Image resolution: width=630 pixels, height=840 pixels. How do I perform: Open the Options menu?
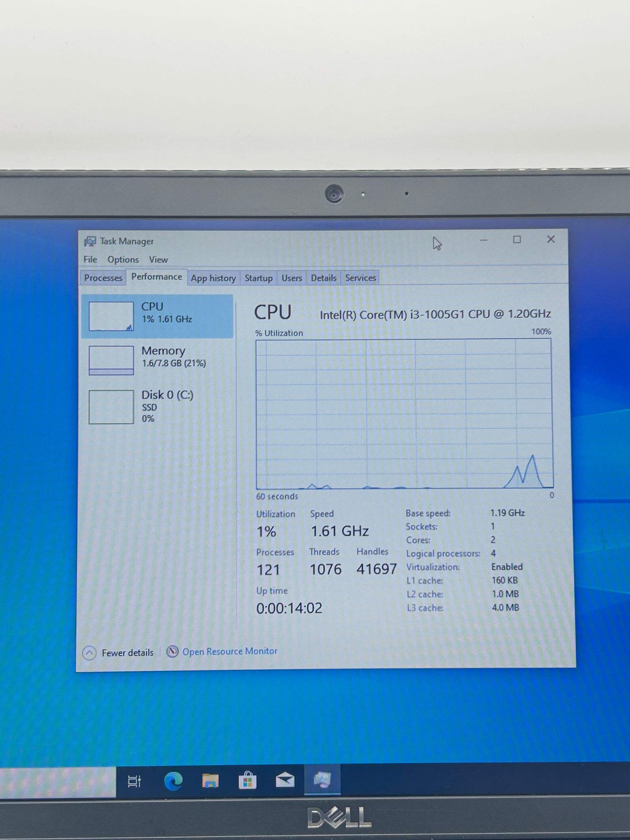(123, 259)
